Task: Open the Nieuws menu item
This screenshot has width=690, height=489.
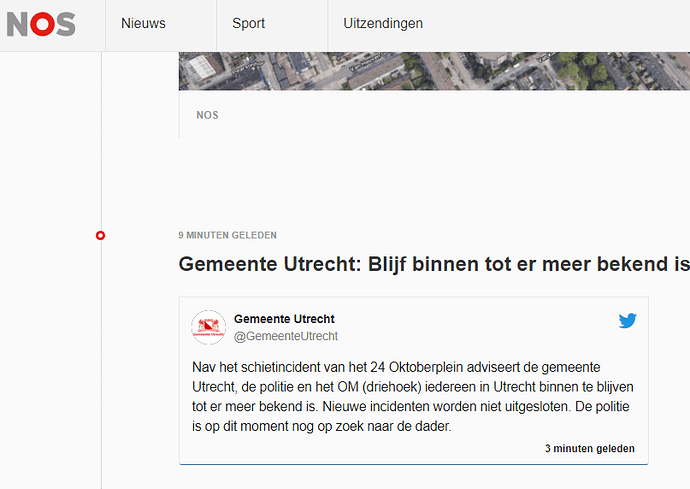Action: (143, 23)
